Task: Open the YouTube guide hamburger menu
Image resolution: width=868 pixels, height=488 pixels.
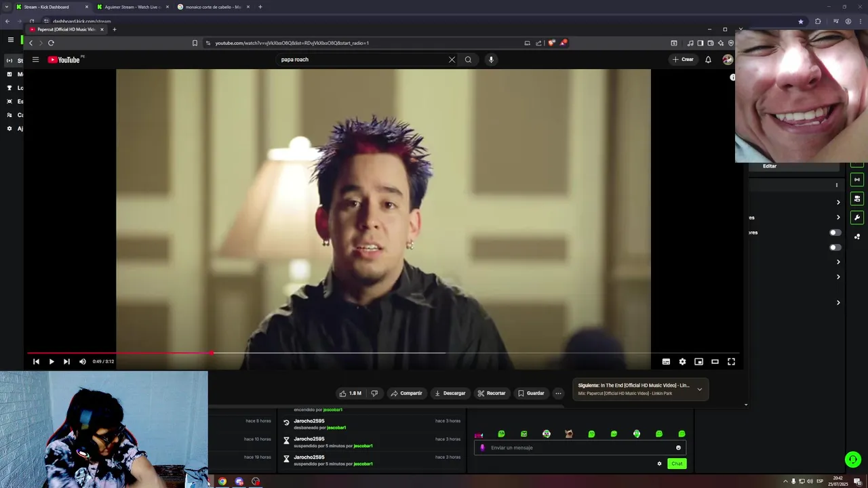Action: [36, 60]
